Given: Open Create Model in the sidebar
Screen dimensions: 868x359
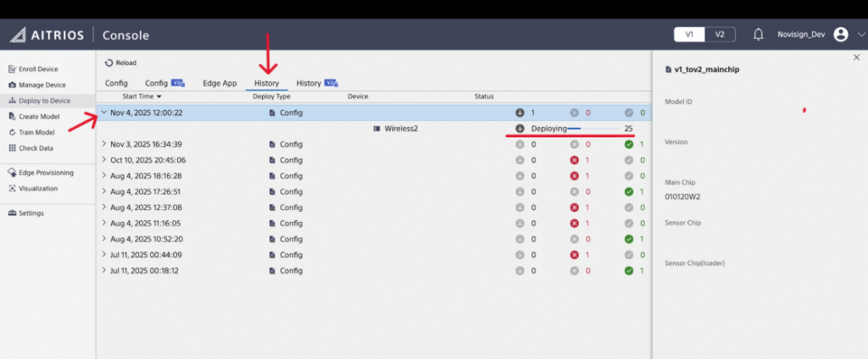Looking at the screenshot, I should 38,116.
